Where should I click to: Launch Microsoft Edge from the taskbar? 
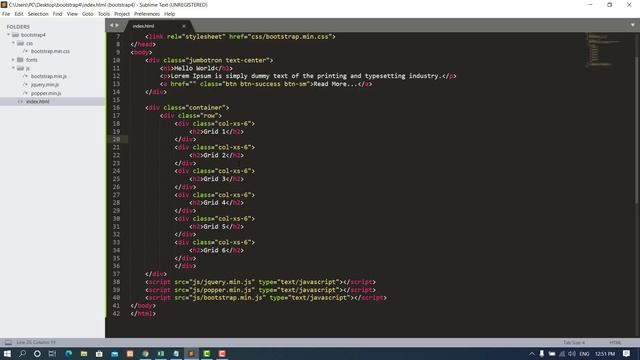(68, 353)
